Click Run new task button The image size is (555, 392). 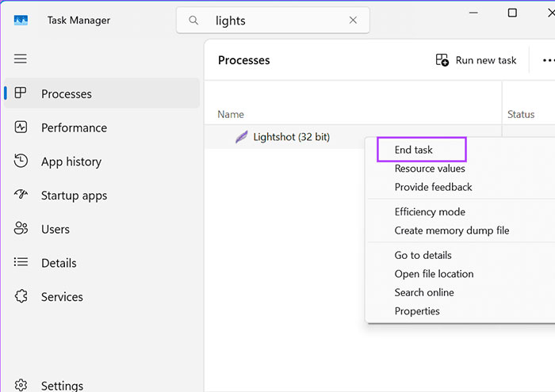pos(476,60)
